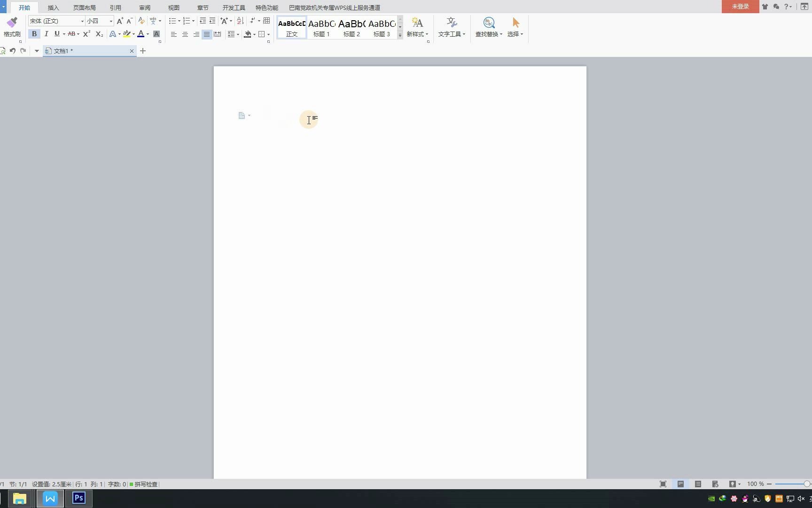This screenshot has height=508, width=812.
Task: Apply the 标题 3 style
Action: point(382,28)
